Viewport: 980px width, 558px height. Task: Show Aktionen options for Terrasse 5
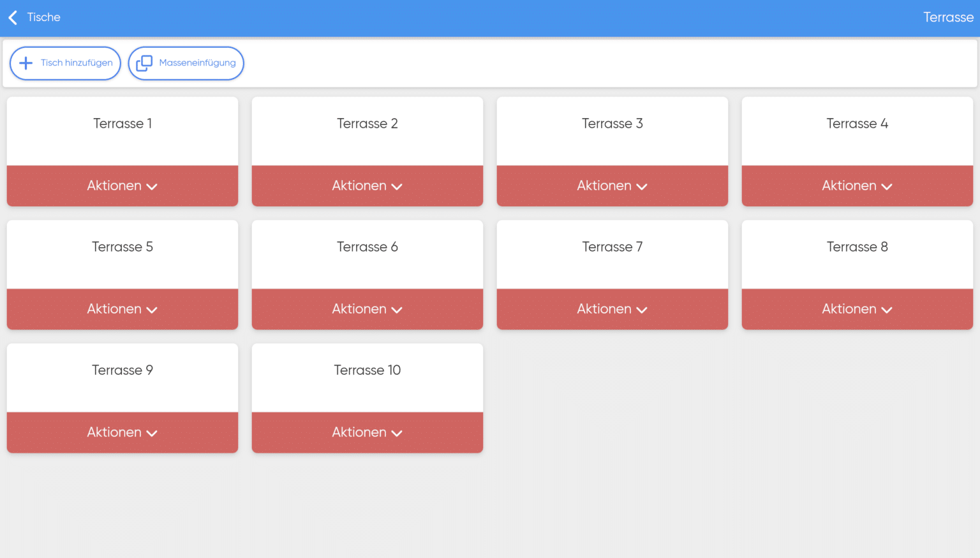point(122,309)
